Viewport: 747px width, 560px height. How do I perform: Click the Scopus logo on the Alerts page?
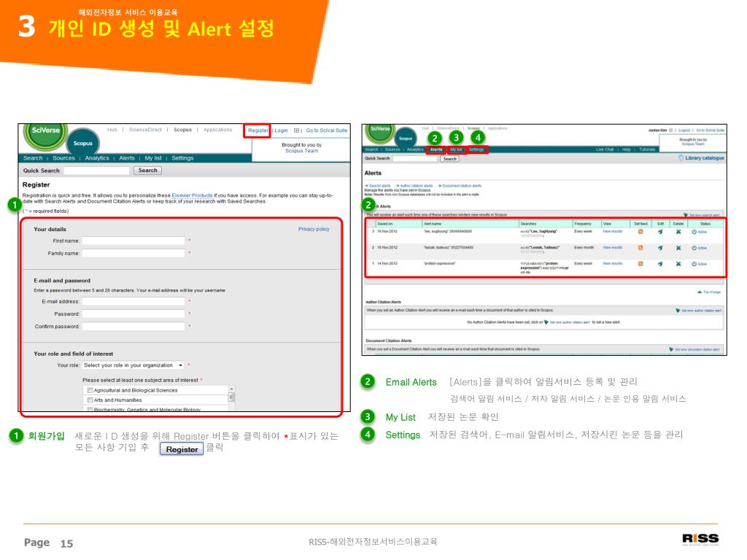pyautogui.click(x=406, y=138)
